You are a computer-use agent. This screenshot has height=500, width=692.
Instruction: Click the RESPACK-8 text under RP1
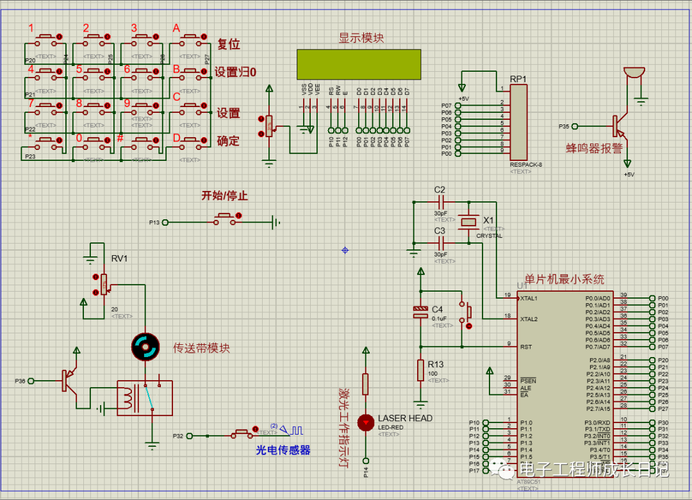point(526,165)
